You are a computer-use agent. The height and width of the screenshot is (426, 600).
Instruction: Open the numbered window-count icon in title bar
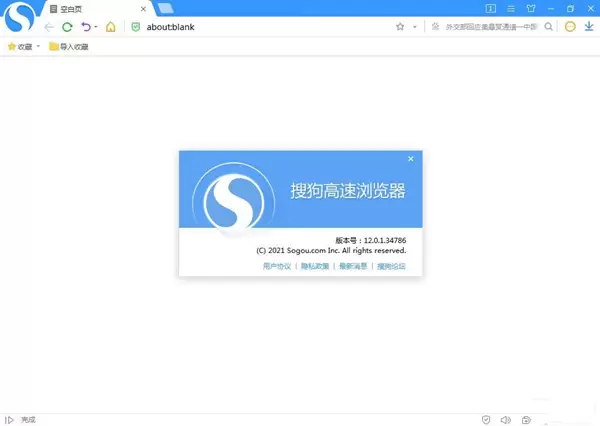pyautogui.click(x=491, y=8)
